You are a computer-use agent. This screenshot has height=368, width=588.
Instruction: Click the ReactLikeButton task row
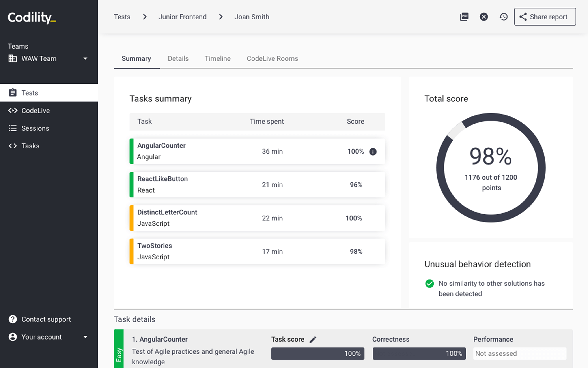point(258,184)
